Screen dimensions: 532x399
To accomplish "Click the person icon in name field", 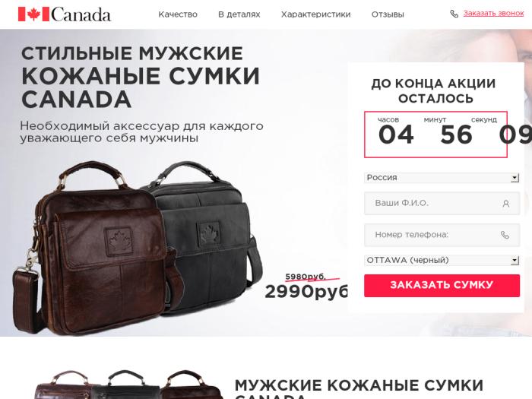I will 506,204.
